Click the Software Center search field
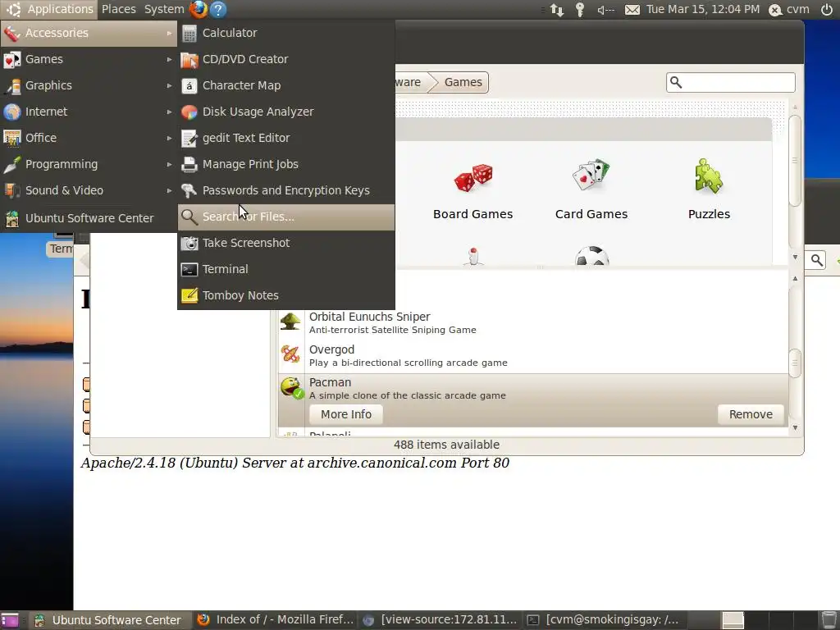The height and width of the screenshot is (630, 840). (x=731, y=83)
